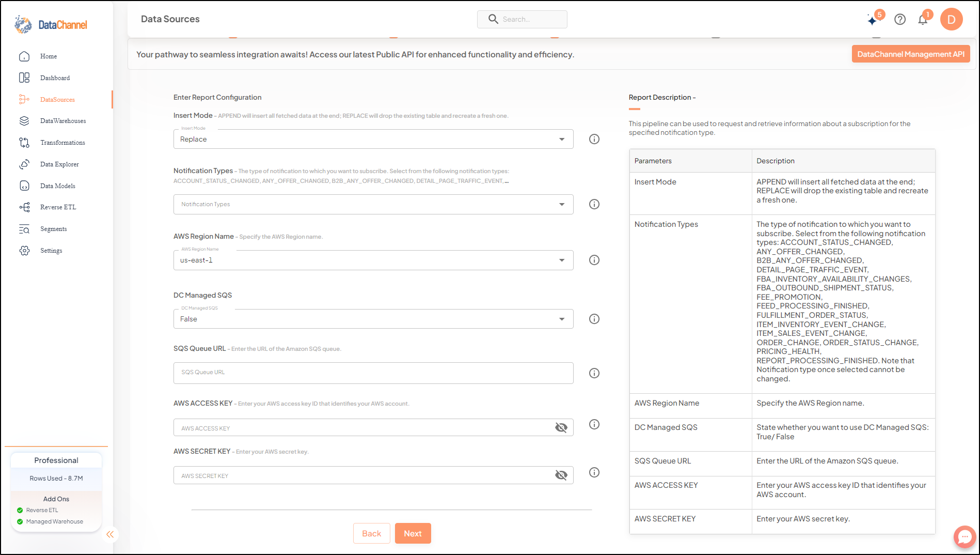Viewport: 980px width, 555px height.
Task: Click the Data Models icon
Action: [x=24, y=186]
